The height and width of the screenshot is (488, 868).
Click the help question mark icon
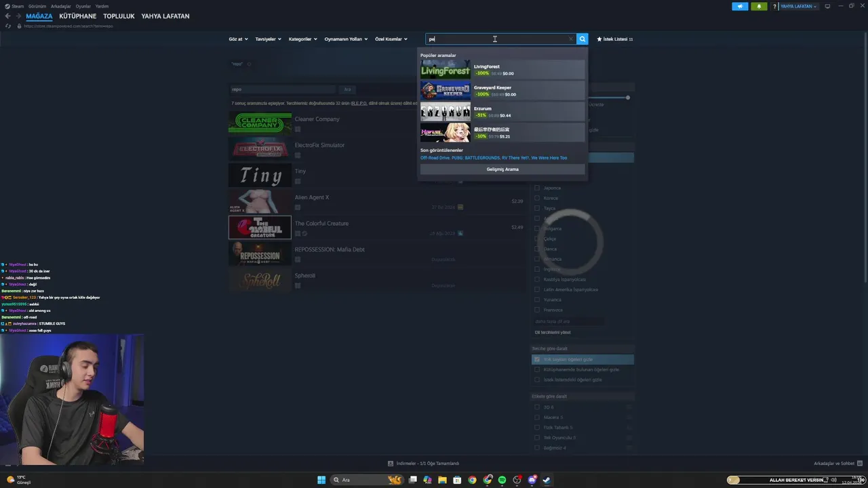point(774,6)
